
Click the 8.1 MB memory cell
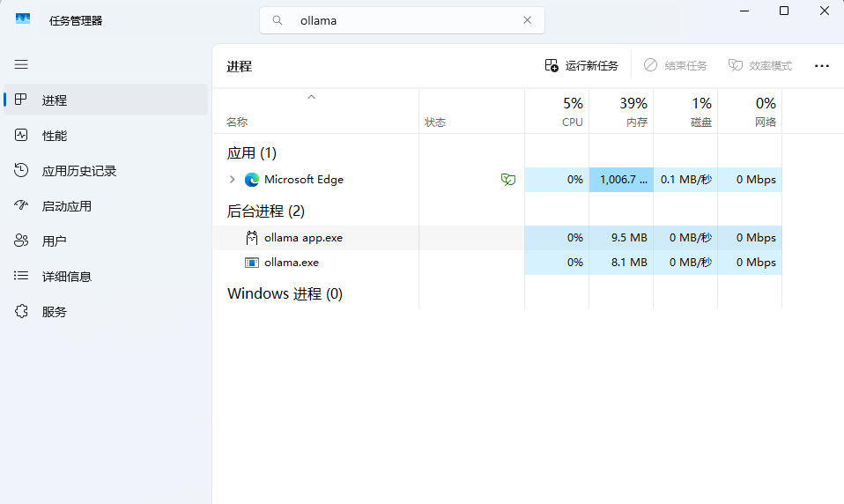click(x=621, y=263)
